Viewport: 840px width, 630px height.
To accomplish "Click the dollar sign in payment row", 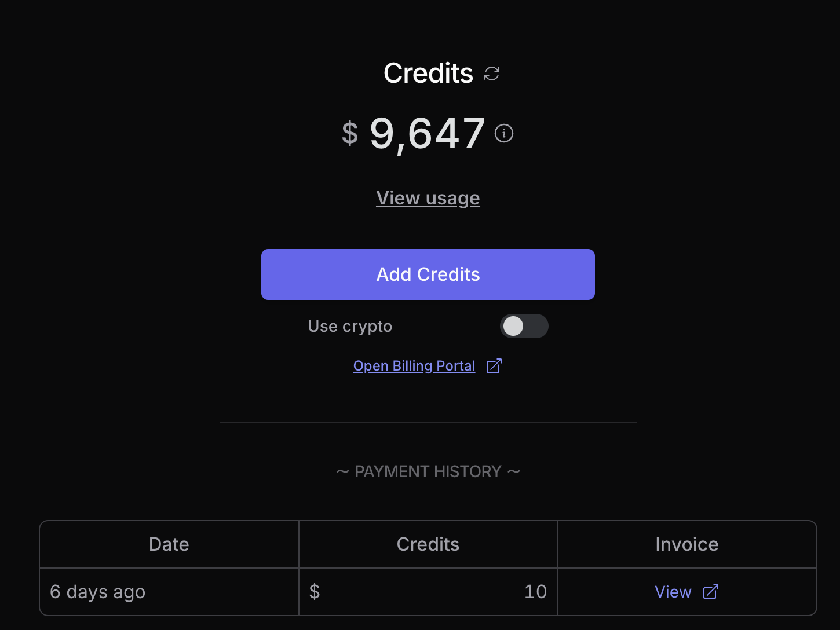I will click(x=315, y=592).
